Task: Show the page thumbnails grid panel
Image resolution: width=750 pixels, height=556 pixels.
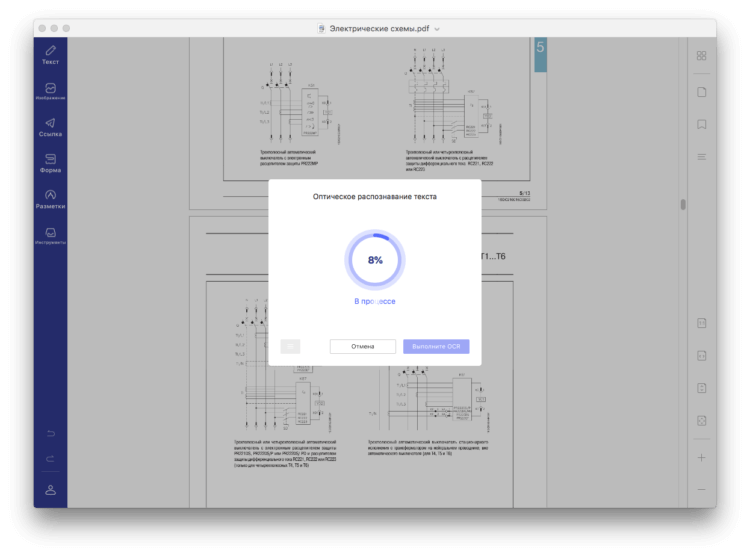Action: (701, 56)
